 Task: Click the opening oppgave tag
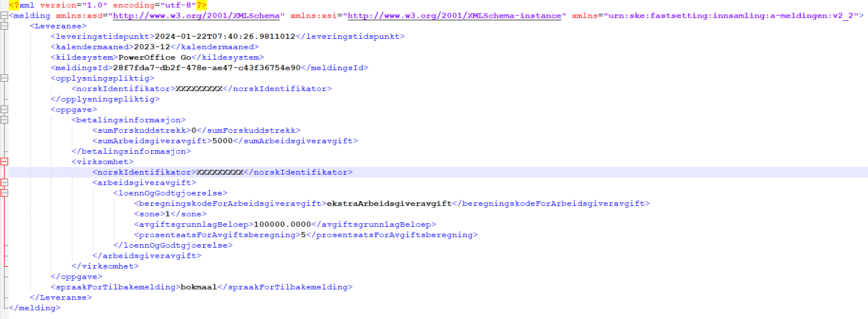[74, 110]
